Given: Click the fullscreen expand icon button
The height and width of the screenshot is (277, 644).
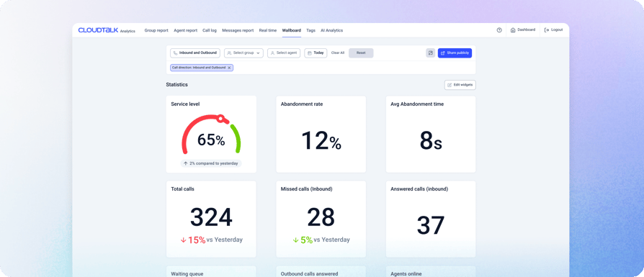Looking at the screenshot, I should [431, 53].
